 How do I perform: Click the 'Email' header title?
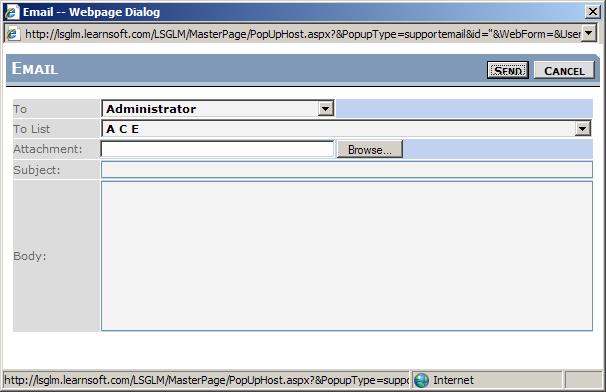(35, 69)
